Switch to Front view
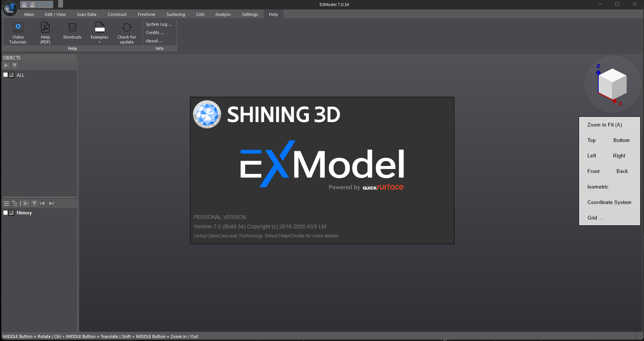644x341 pixels. pos(593,171)
